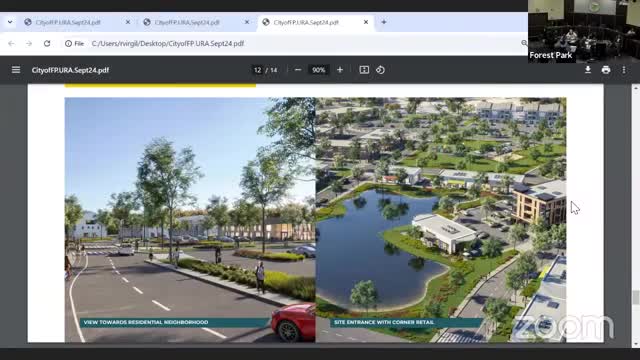The image size is (640, 360).
Task: Click the CityofFP.URA.Sept24.pdf document title
Action: 70,70
